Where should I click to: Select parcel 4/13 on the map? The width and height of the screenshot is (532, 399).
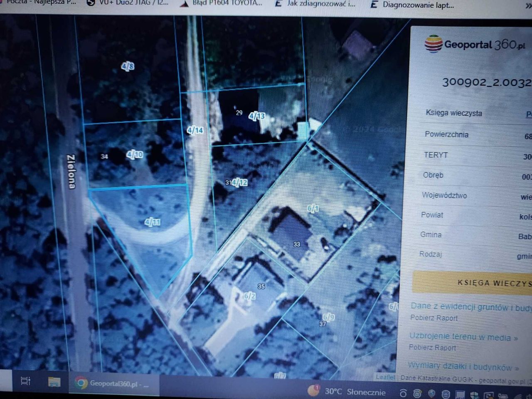[x=256, y=116]
